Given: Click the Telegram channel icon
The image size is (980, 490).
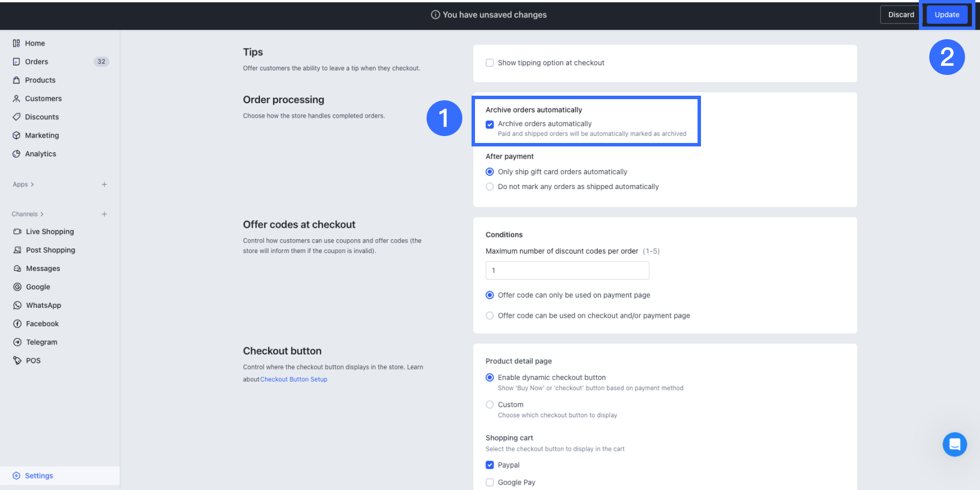Looking at the screenshot, I should click(x=17, y=342).
